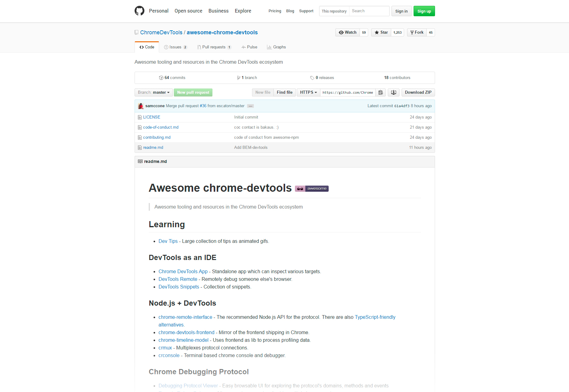The width and height of the screenshot is (569, 392).
Task: Open the DevTools Snippets link
Action: point(179,287)
